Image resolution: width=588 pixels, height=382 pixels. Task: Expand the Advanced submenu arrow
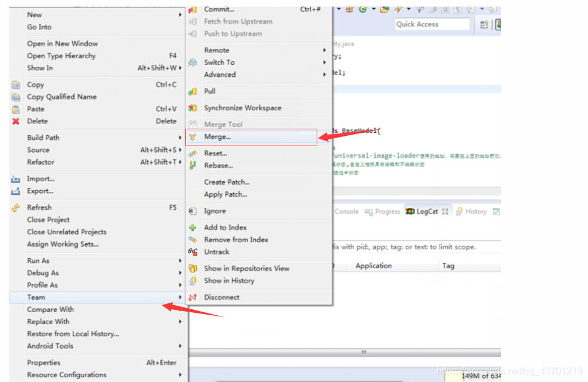coord(324,74)
